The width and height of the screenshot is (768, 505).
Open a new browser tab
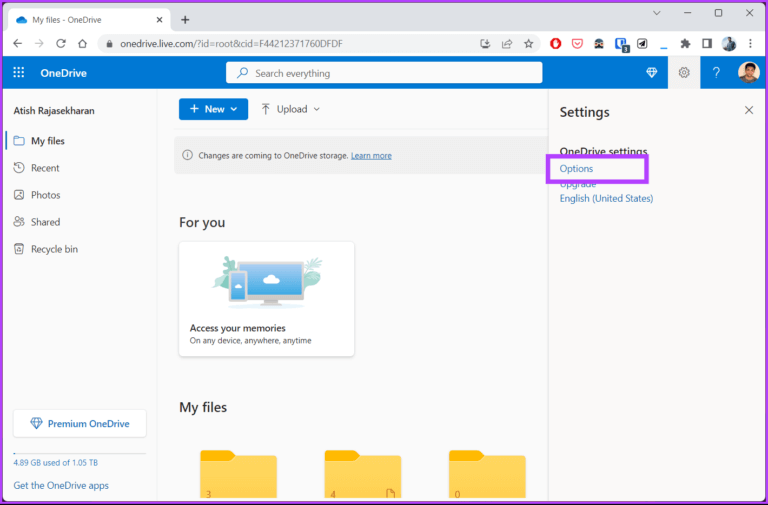point(185,20)
